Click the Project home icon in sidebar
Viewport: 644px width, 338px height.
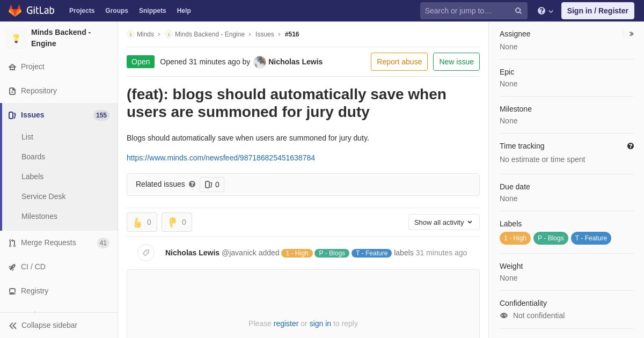click(x=12, y=67)
